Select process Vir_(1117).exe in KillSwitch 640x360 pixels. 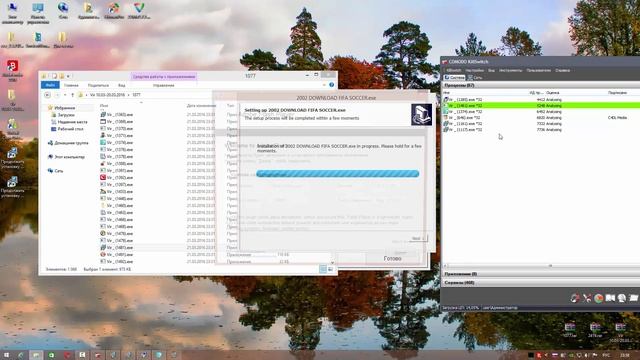click(x=542, y=130)
